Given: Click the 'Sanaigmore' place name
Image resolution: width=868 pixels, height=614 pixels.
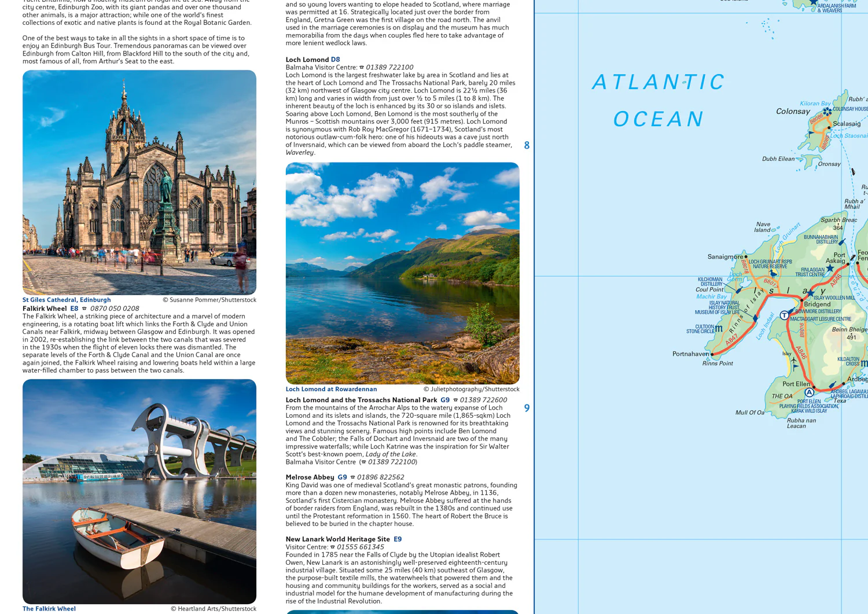Looking at the screenshot, I should pyautogui.click(x=726, y=256).
